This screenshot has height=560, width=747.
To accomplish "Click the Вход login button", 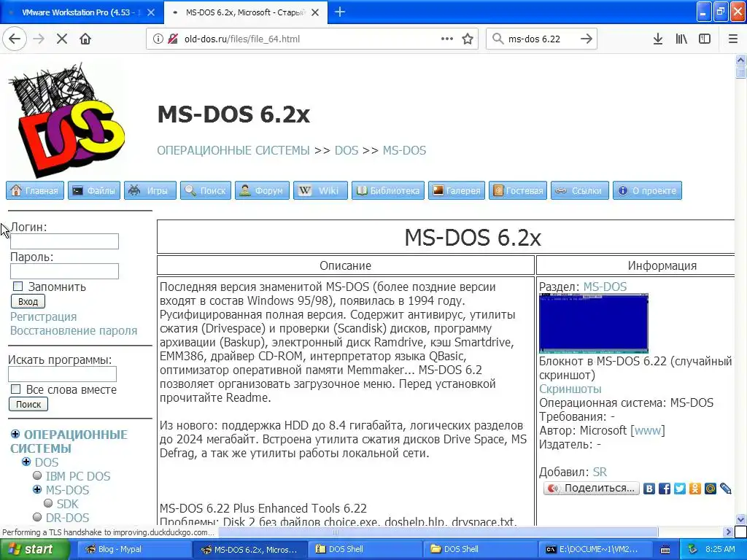I will click(x=28, y=301).
